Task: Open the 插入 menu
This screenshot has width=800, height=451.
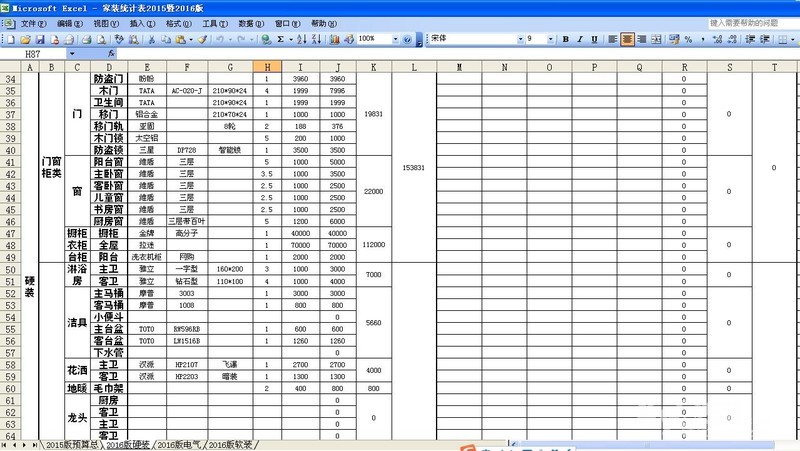Action: [x=142, y=23]
